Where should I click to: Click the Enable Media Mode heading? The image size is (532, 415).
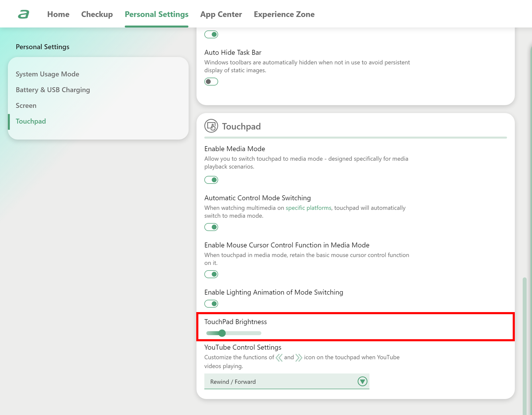235,149
